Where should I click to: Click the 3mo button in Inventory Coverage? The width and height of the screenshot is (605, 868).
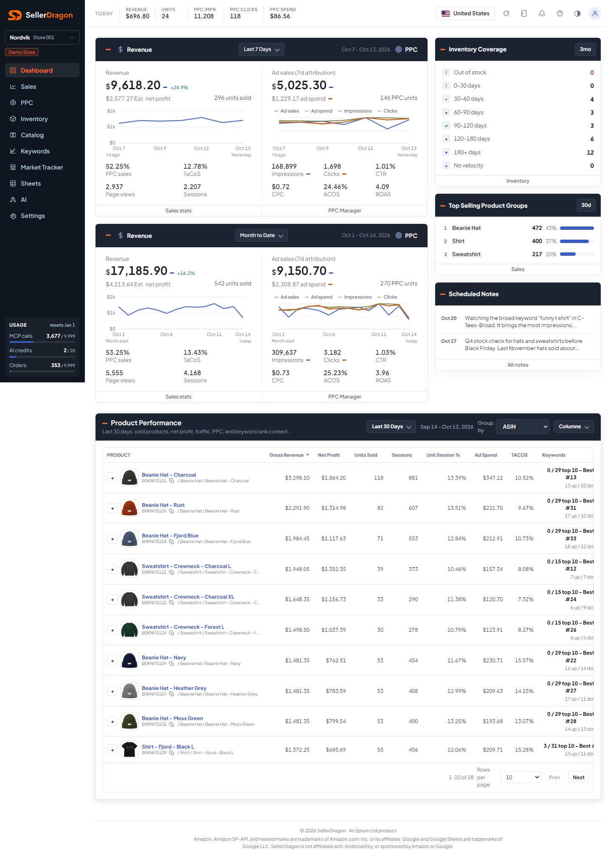tap(585, 49)
